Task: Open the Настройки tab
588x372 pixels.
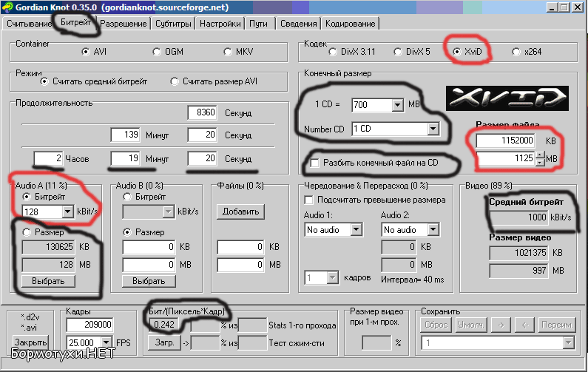Action: [x=220, y=24]
